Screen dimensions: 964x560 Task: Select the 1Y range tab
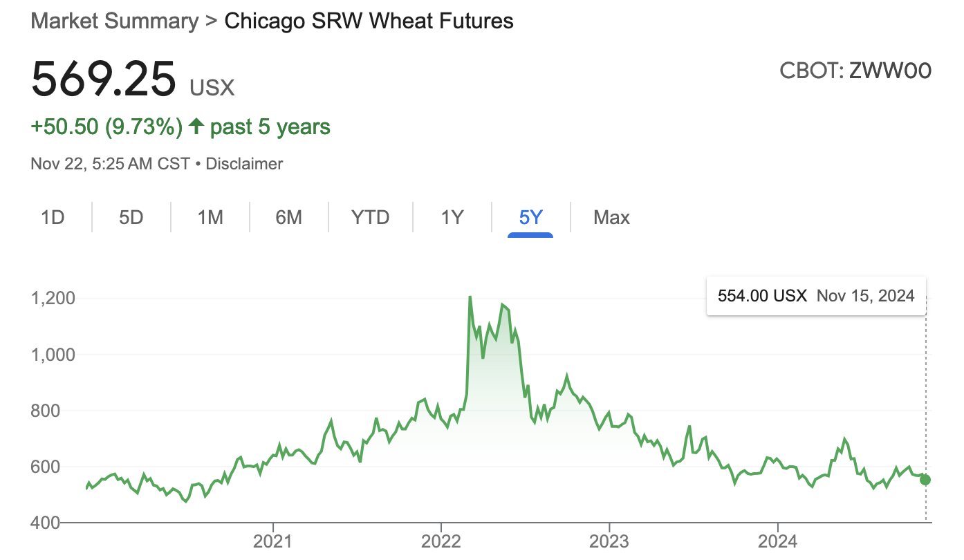click(452, 218)
